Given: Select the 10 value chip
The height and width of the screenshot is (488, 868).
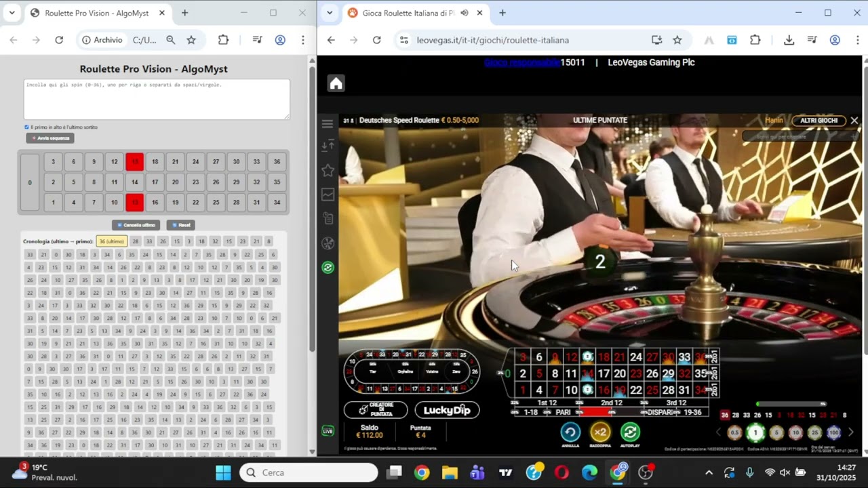Looking at the screenshot, I should 795,432.
